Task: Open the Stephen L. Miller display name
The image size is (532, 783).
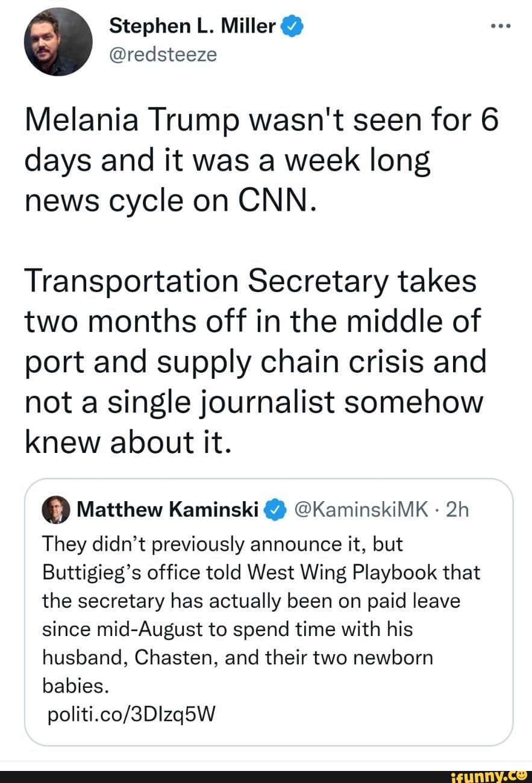Action: click(x=192, y=26)
